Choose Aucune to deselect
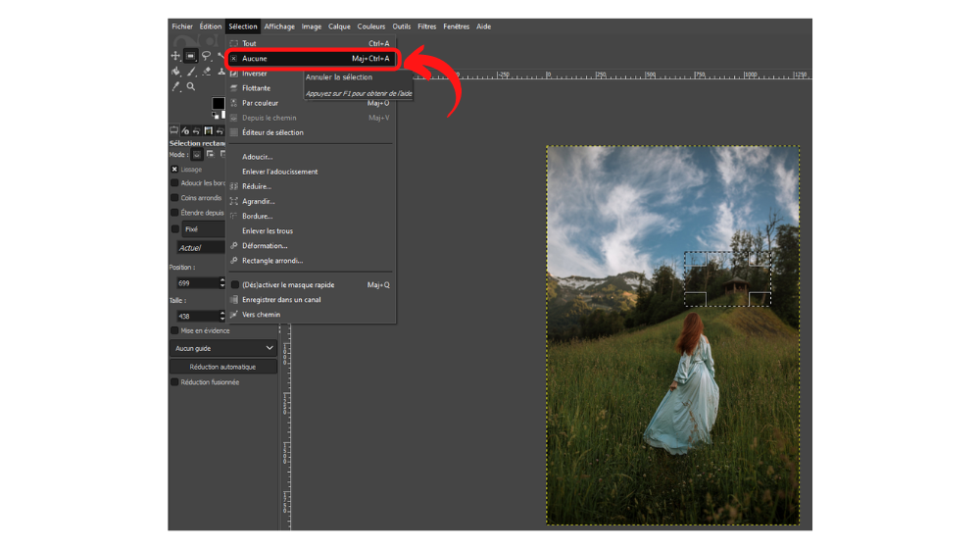Image resolution: width=980 pixels, height=549 pixels. (x=312, y=59)
